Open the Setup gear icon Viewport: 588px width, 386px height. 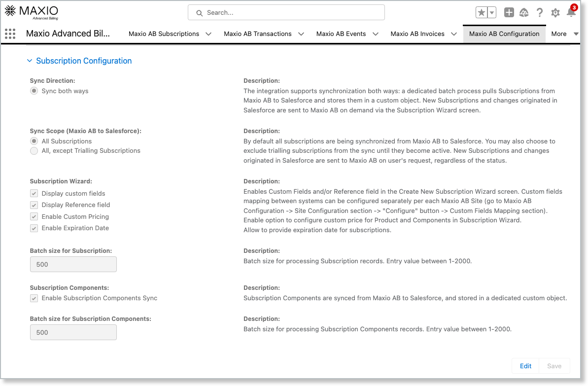coord(555,13)
